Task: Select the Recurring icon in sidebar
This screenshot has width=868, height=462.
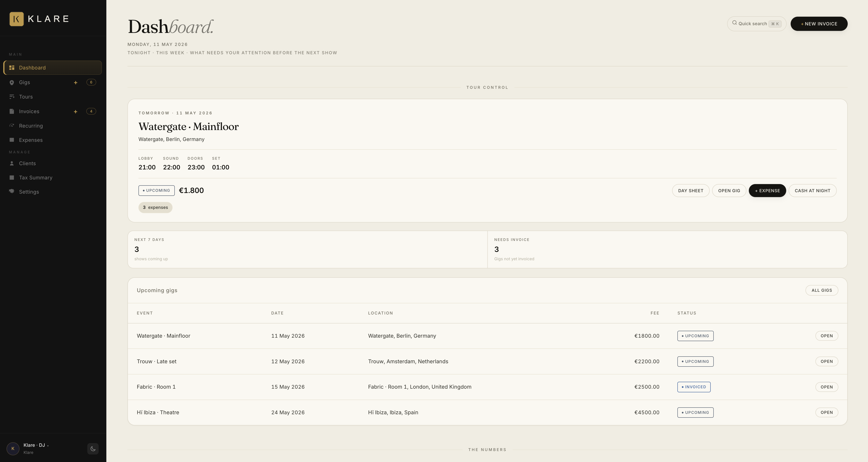Action: click(12, 126)
